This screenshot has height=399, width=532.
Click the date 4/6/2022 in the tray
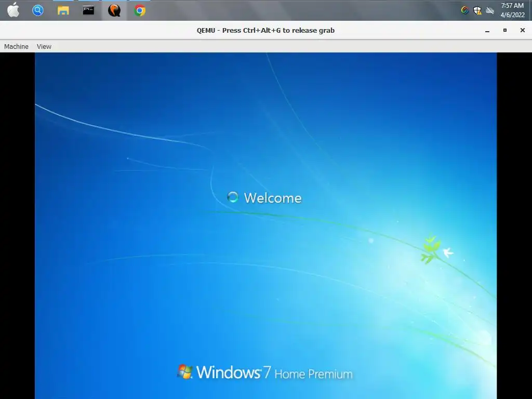point(512,15)
